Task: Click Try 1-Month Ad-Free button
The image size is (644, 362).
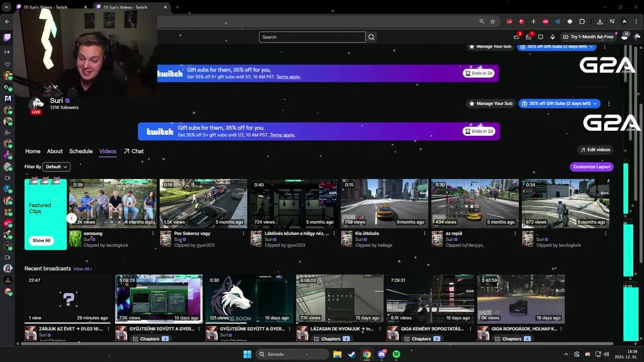Action: (x=588, y=37)
